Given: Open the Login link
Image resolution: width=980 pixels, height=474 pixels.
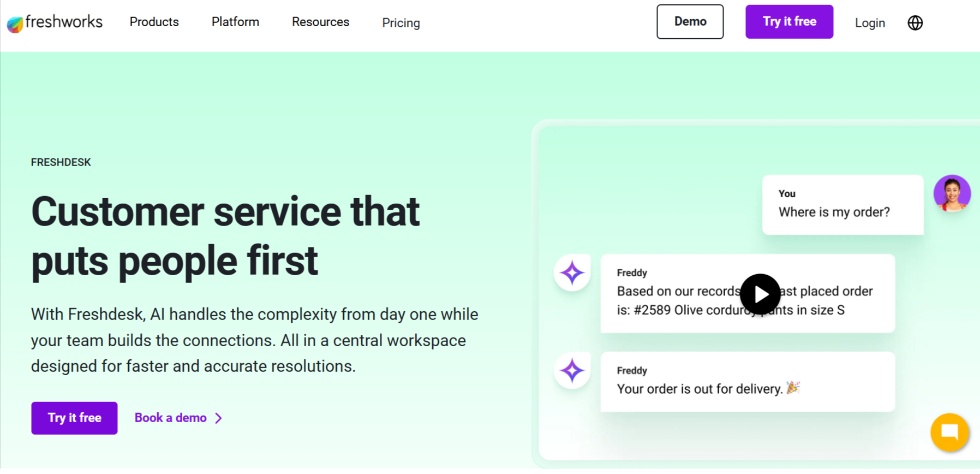Looking at the screenshot, I should (870, 23).
